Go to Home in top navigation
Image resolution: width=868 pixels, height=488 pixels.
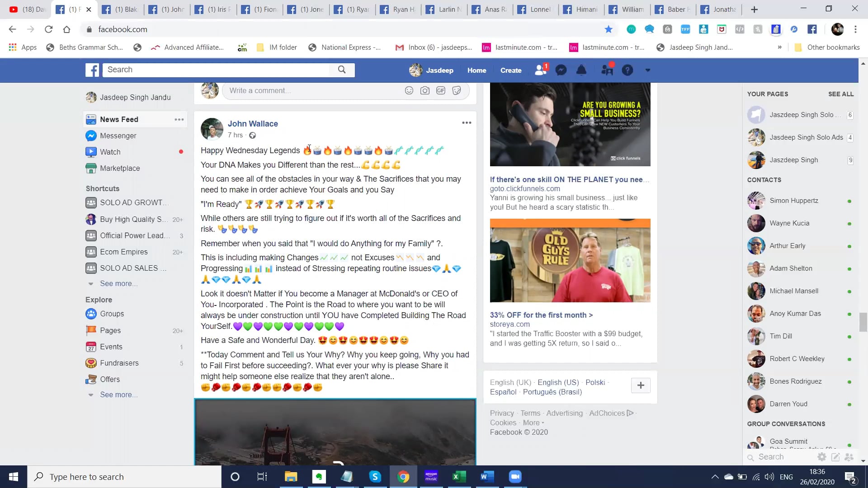point(476,70)
